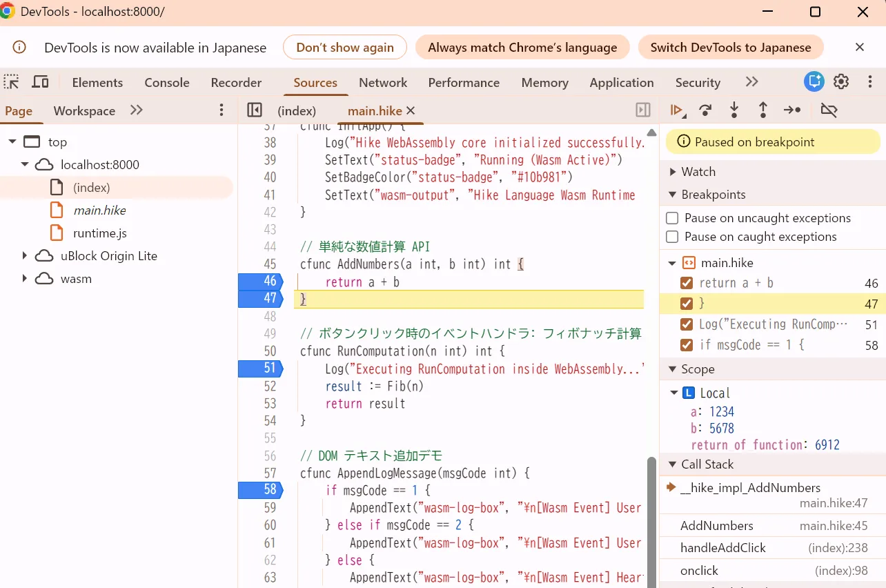This screenshot has width=886, height=588.
Task: Switch to the Elements tab
Action: click(x=97, y=82)
